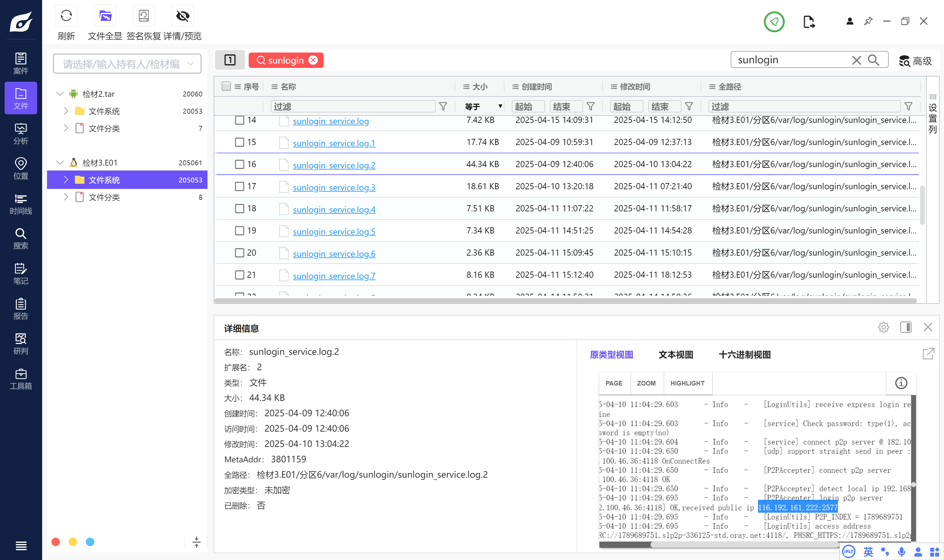The height and width of the screenshot is (560, 944).
Task: Open the 名称 column menu
Action: pos(275,87)
